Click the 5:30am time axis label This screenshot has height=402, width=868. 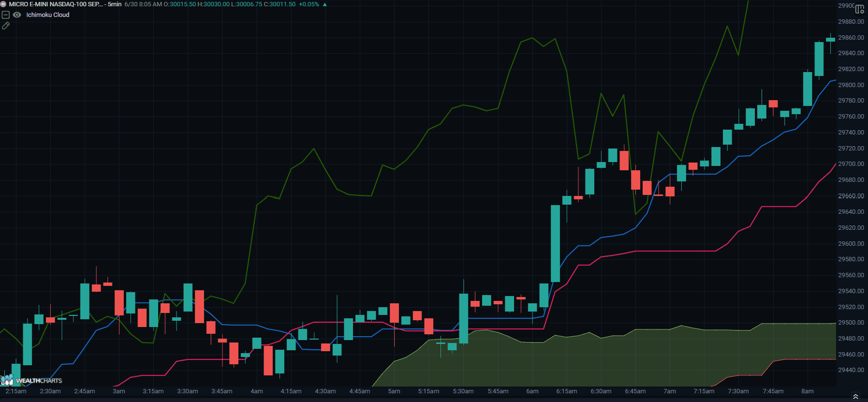tap(463, 391)
